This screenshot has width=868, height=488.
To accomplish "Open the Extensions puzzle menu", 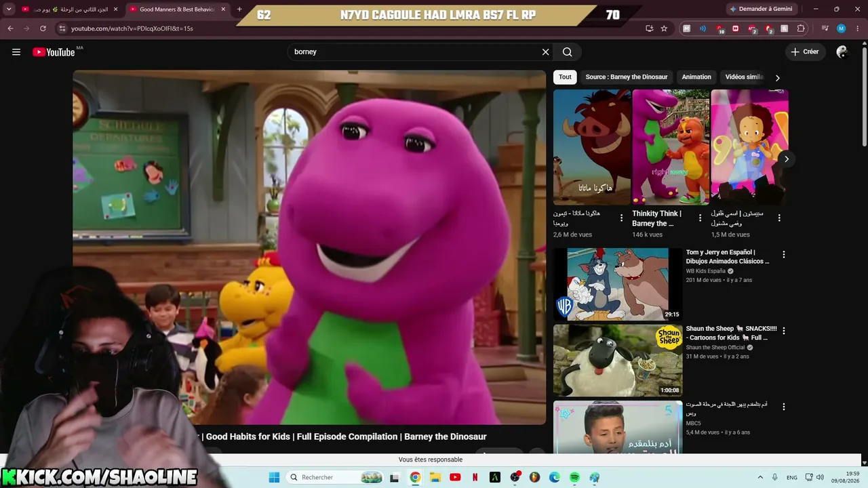I will 801,28.
